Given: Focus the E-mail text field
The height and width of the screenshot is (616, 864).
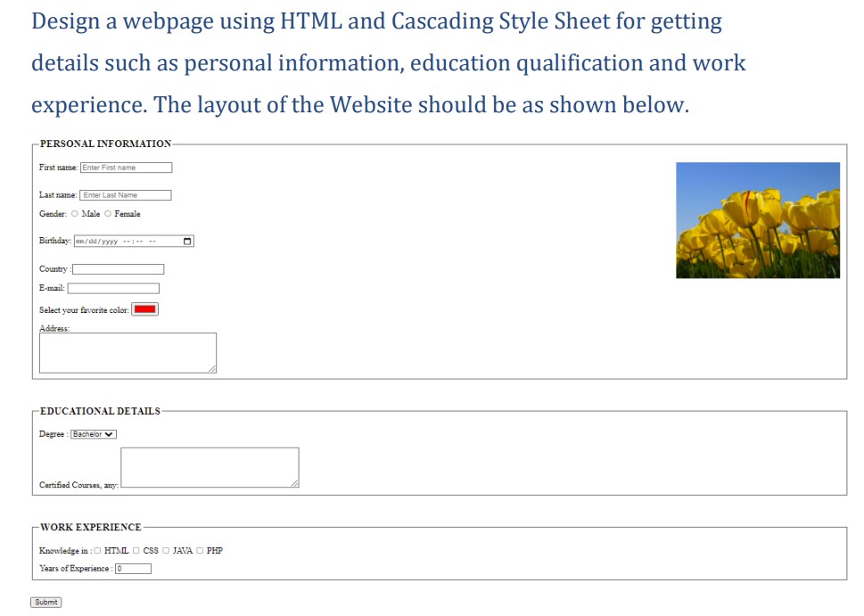Looking at the screenshot, I should [114, 288].
